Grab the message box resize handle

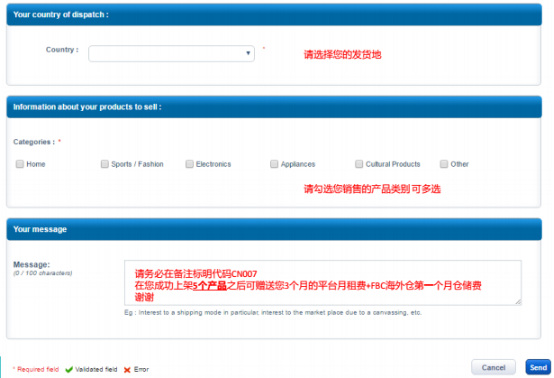tap(518, 302)
